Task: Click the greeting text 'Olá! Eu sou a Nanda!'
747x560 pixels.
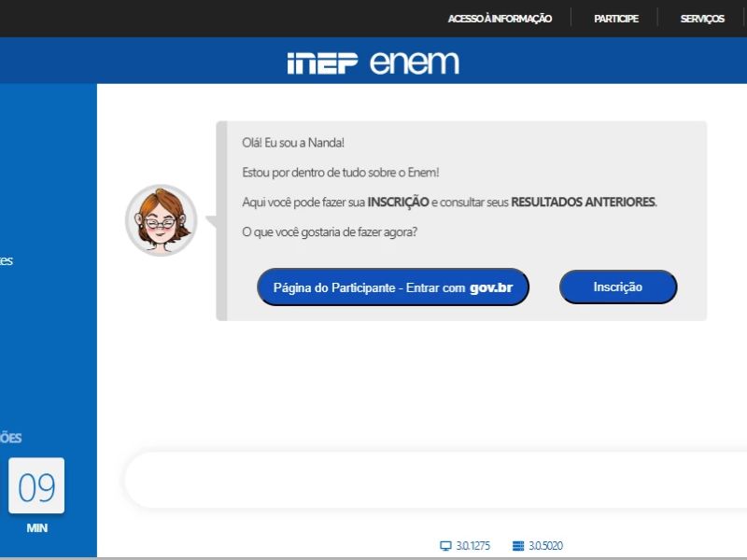Action: 293,143
